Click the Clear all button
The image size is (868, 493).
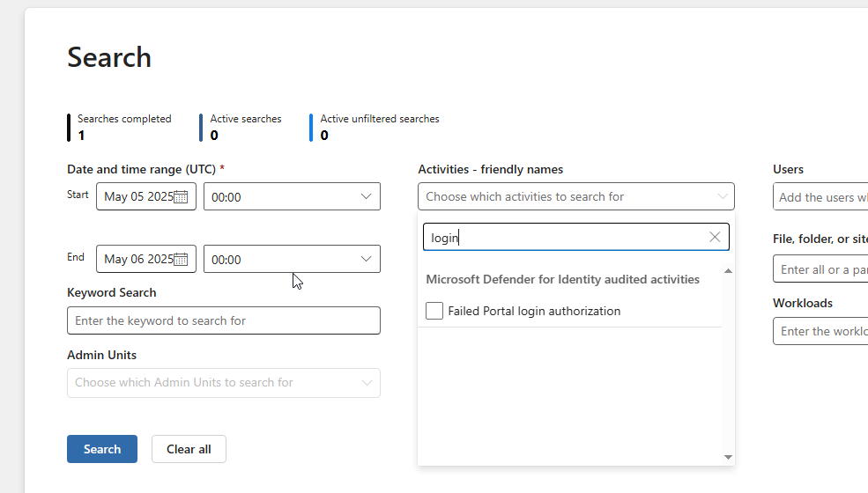click(189, 449)
